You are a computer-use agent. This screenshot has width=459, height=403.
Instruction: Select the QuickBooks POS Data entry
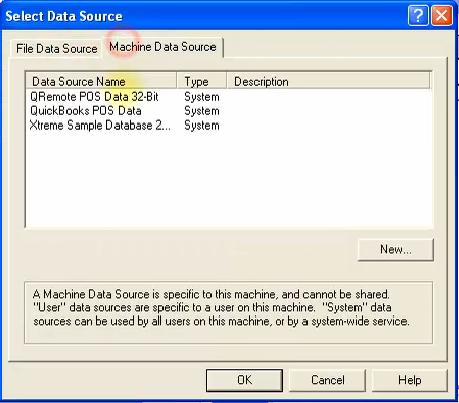pos(86,111)
